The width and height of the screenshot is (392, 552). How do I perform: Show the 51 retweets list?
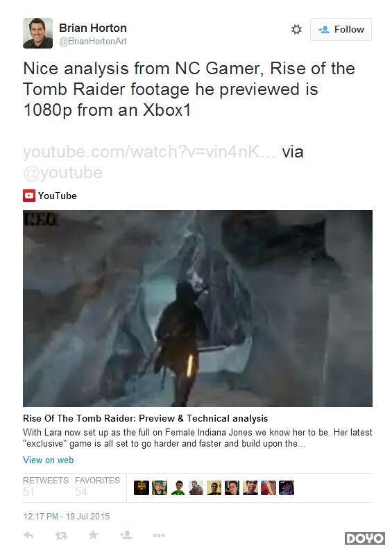pos(45,486)
